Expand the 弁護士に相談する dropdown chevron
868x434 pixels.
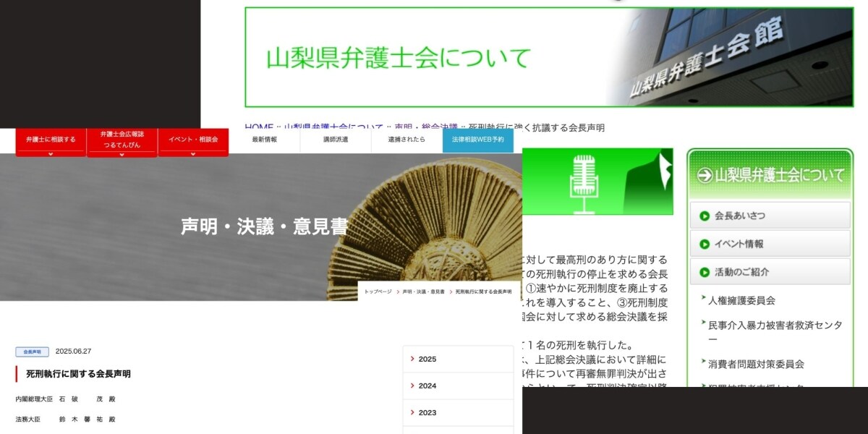tap(49, 150)
